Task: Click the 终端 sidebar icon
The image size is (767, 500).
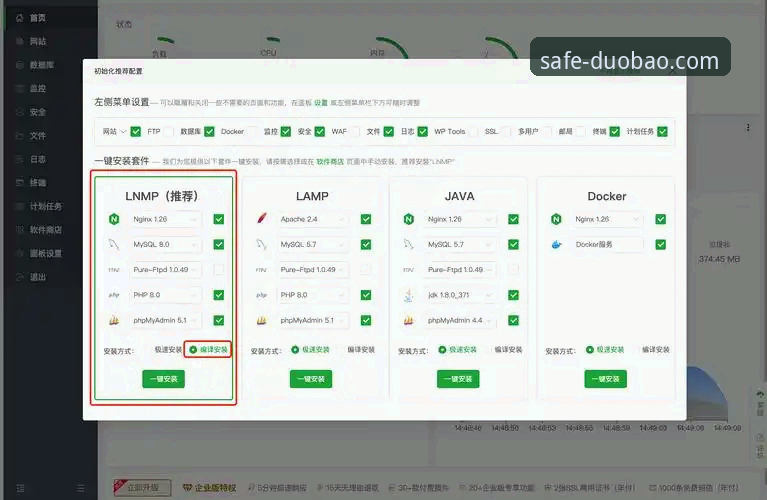Action: 20,182
